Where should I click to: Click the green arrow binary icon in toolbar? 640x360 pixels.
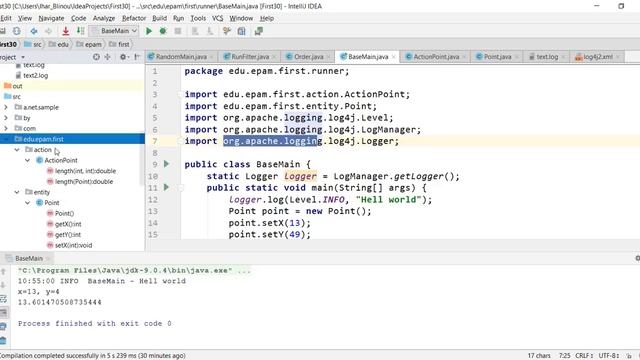80,31
